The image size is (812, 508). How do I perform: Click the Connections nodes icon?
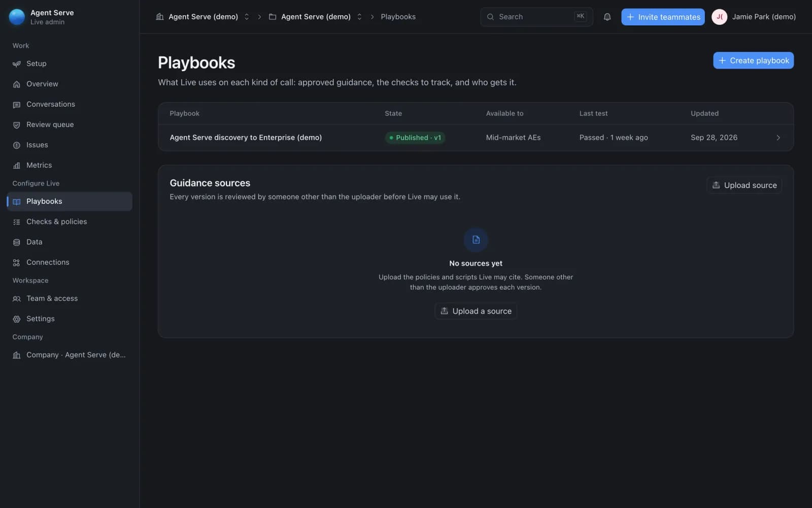(17, 263)
